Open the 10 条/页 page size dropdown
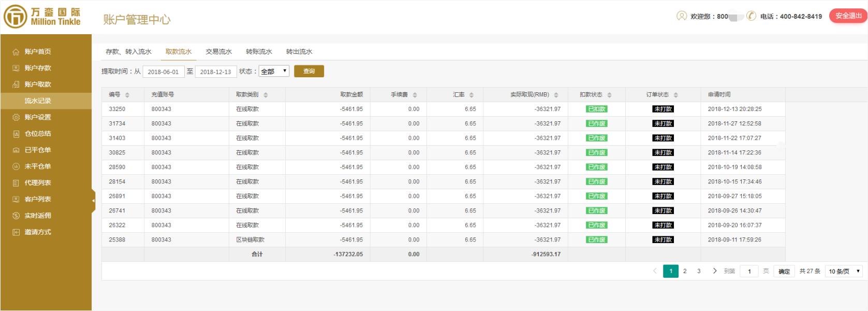The height and width of the screenshot is (311, 868). 844,271
